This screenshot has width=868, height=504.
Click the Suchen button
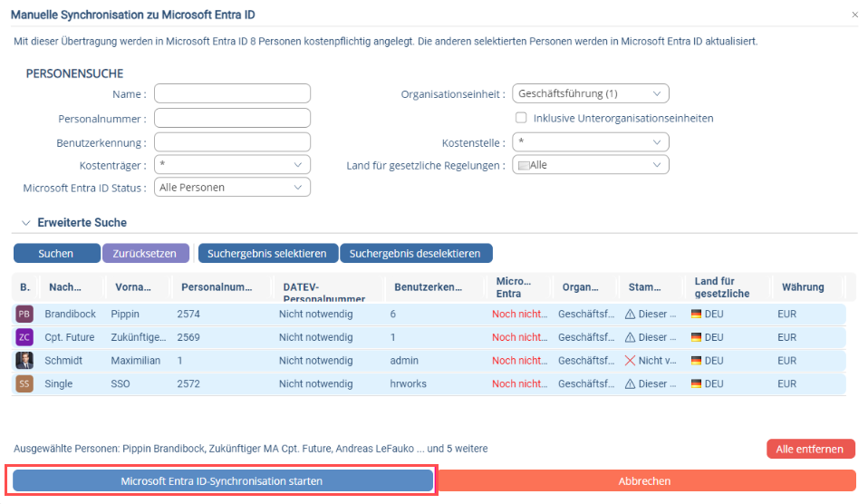point(57,254)
